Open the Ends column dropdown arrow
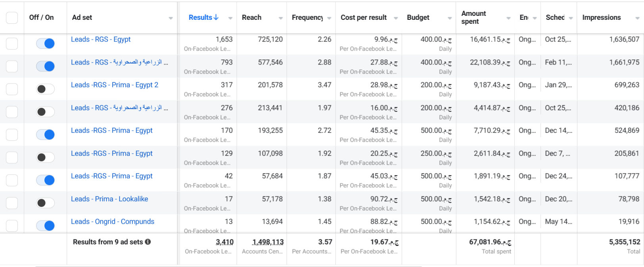This screenshot has height=267, width=644. pyautogui.click(x=534, y=18)
